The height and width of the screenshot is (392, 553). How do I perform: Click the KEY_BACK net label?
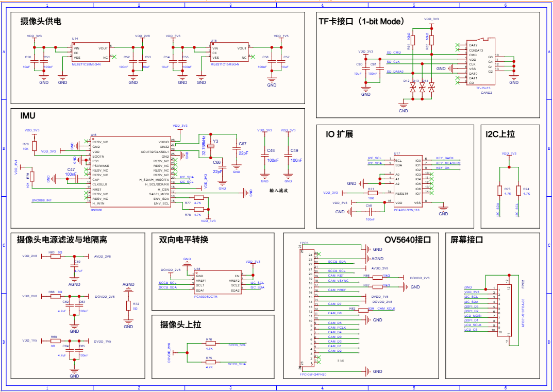(445, 158)
